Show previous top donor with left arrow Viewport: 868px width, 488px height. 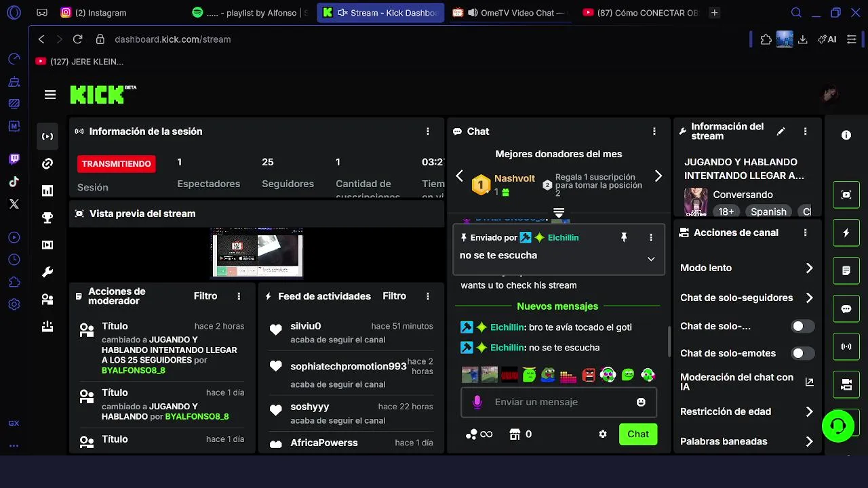point(460,176)
